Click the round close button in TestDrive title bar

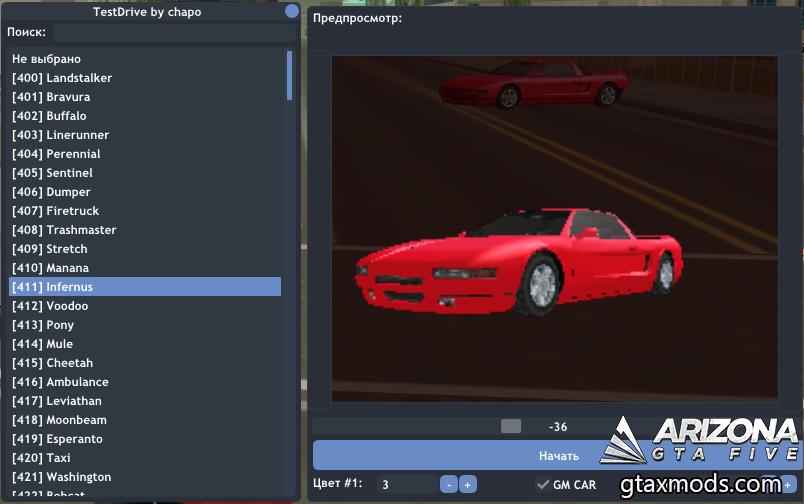292,12
